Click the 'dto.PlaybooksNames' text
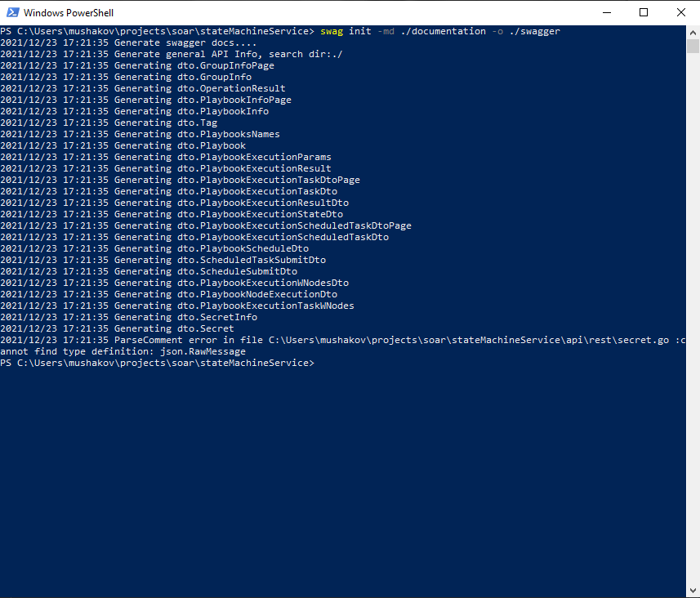700x598 pixels. 228,135
